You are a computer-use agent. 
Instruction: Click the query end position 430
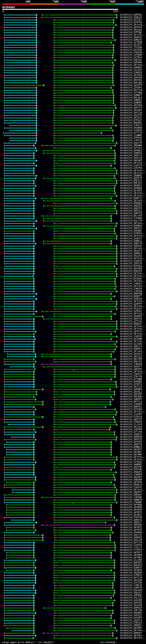(x=115, y=11)
